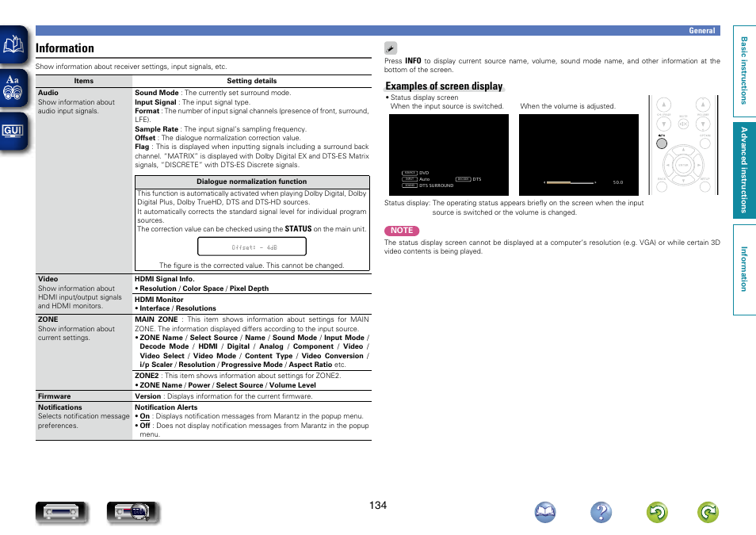Click the bold STATUS word
The image size is (756, 535).
[x=298, y=229]
